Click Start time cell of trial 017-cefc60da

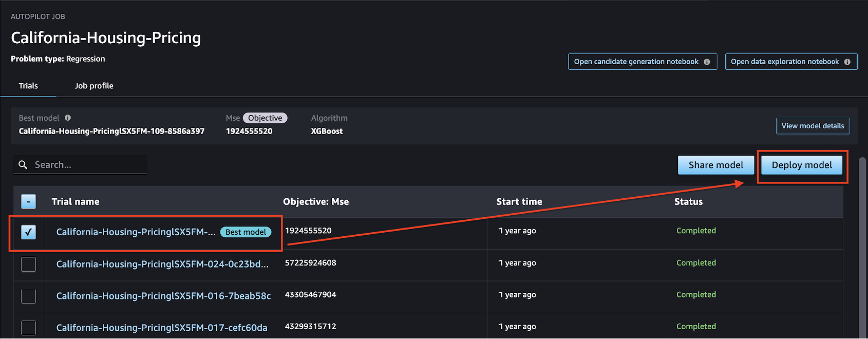tap(517, 327)
